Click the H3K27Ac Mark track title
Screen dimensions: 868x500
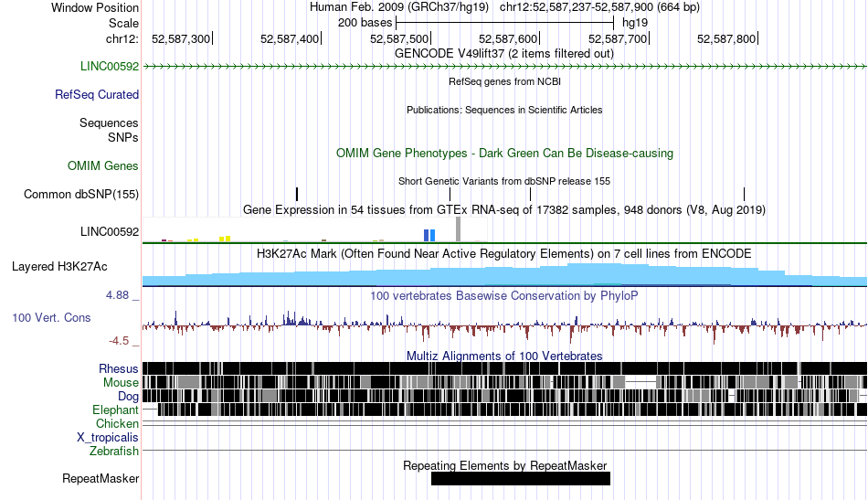(x=504, y=253)
